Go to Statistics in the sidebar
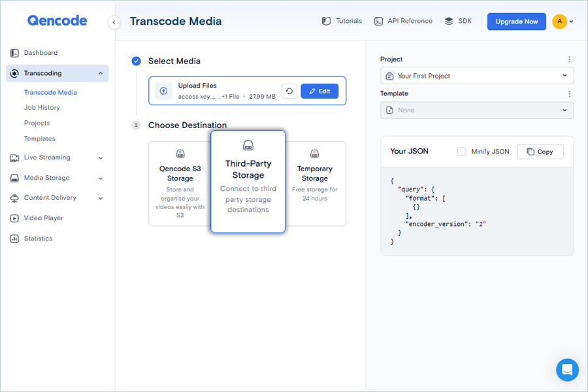The image size is (588, 392). click(x=38, y=238)
